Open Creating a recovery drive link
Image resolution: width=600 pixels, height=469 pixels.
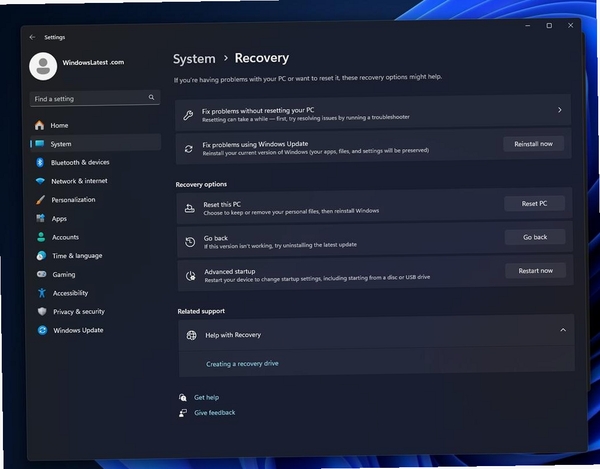pyautogui.click(x=242, y=363)
